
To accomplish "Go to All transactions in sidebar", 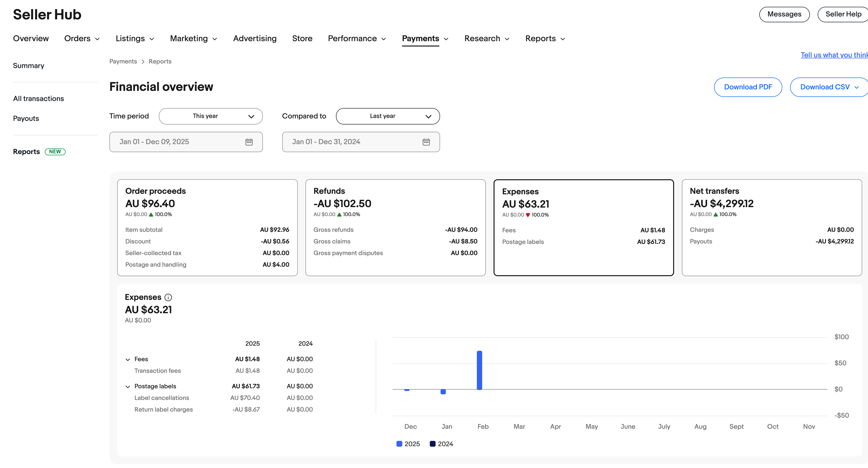I will coord(38,98).
